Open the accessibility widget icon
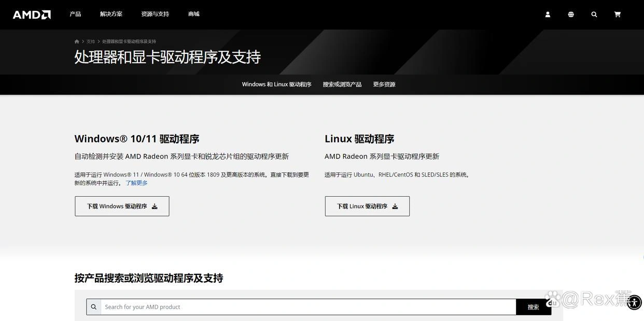The image size is (644, 321). (x=634, y=302)
